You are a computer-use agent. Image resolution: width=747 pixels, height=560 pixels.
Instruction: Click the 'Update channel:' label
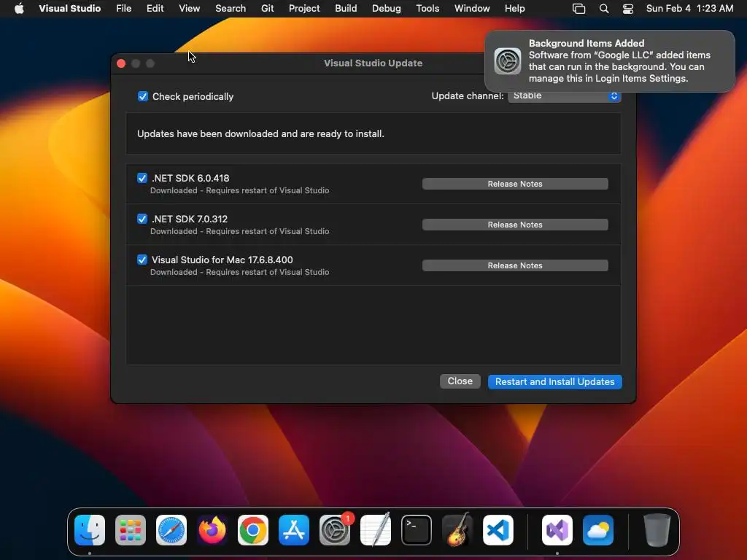pyautogui.click(x=468, y=96)
